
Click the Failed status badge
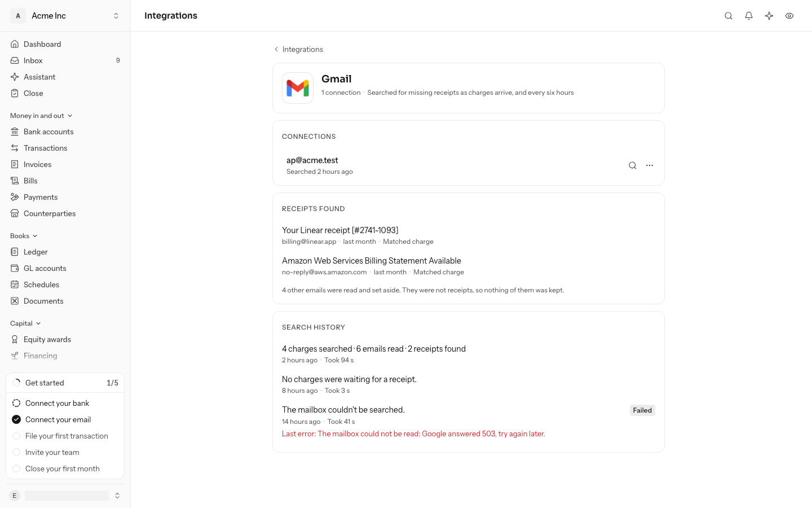[x=642, y=410]
